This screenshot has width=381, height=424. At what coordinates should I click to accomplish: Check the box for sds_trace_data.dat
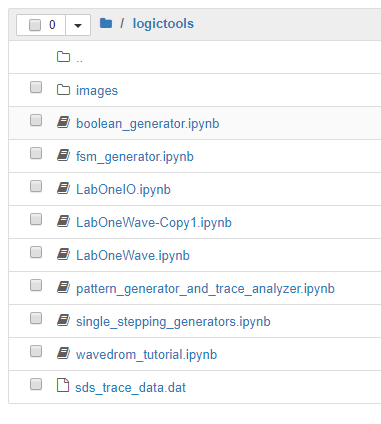coord(36,384)
